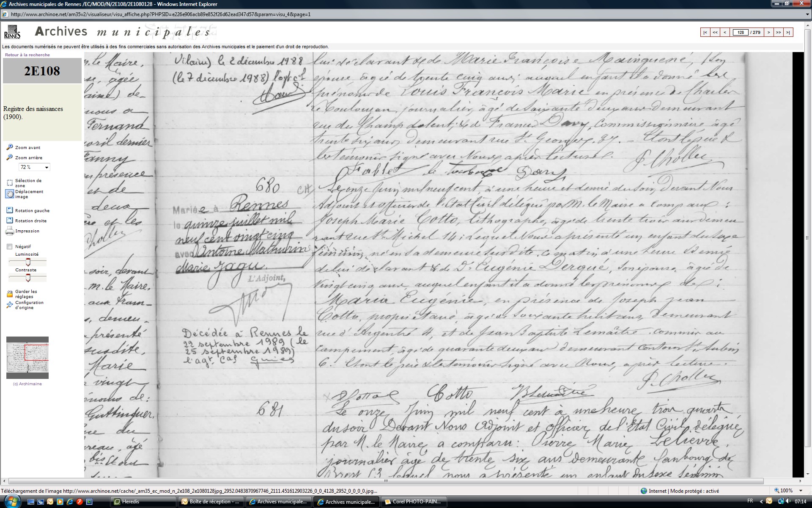The height and width of the screenshot is (508, 812).
Task: Click the Garder les réglages padlock icon
Action: [10, 294]
